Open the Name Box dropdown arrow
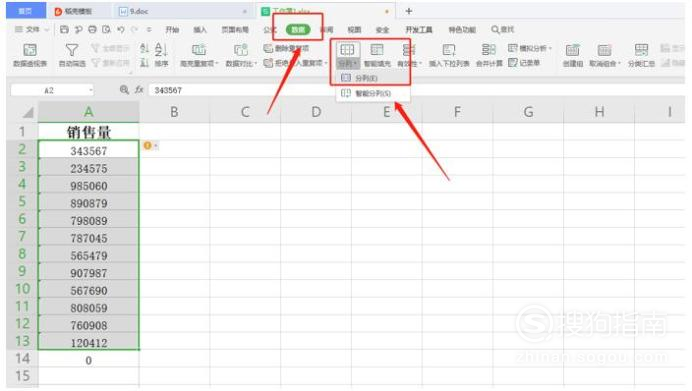692x391 pixels. click(90, 90)
